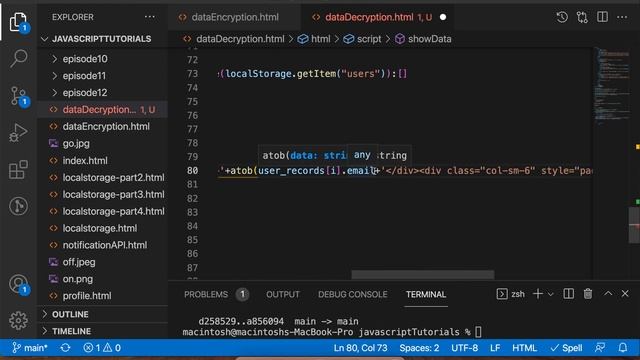The width and height of the screenshot is (640, 360).
Task: Click the main* branch in status bar
Action: 30,348
